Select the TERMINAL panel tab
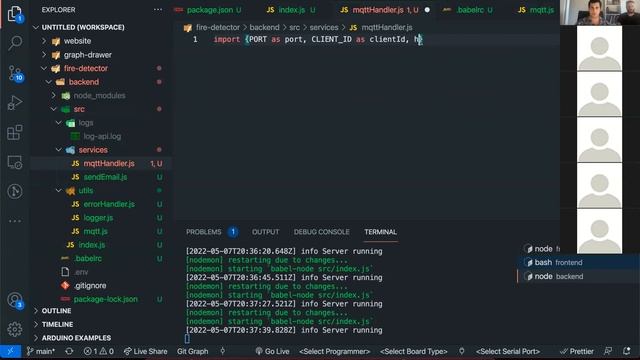640x360 pixels. pos(380,232)
